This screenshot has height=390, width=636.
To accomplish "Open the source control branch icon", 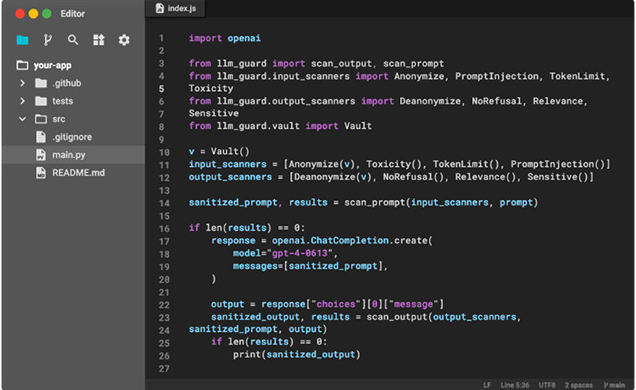I will click(x=48, y=40).
